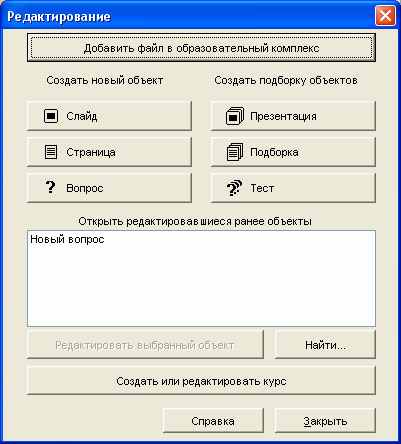This screenshot has width=401, height=444.
Task: Close the dialog with red X
Action: [385, 16]
